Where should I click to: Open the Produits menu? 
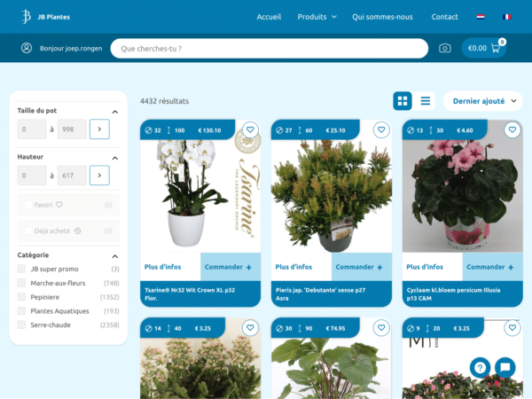[x=317, y=17]
